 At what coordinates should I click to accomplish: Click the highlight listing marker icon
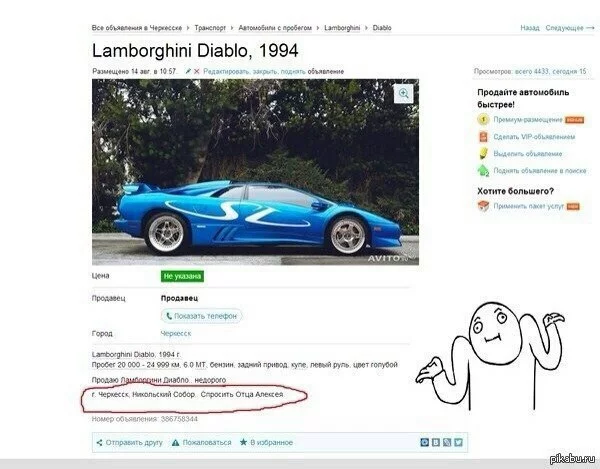483,153
